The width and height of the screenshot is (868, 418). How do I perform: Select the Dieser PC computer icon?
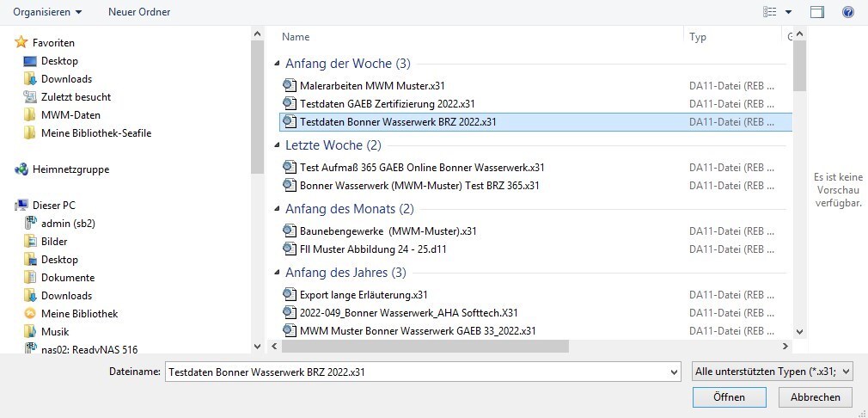click(21, 206)
